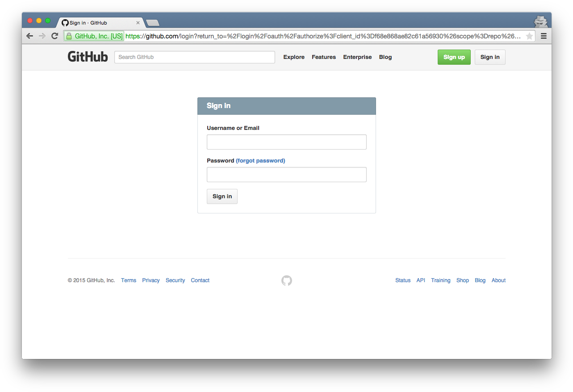Reload the page with refresh icon
The width and height of the screenshot is (573, 392).
point(54,36)
